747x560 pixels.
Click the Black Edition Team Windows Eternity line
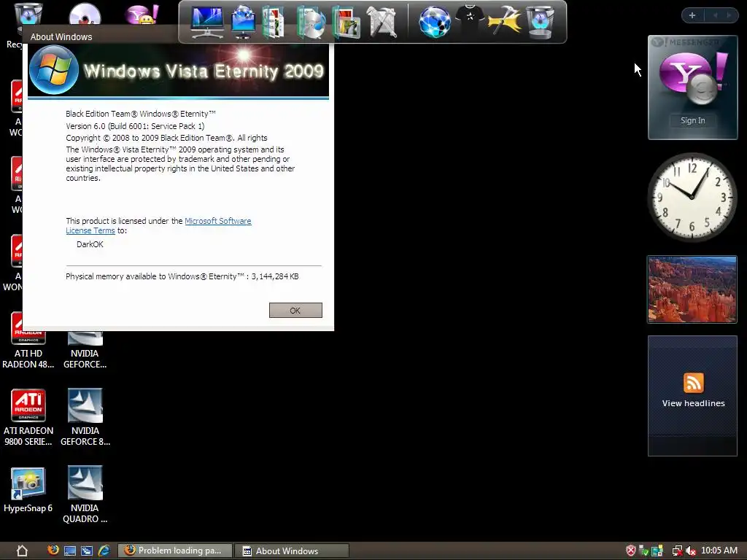pos(141,114)
